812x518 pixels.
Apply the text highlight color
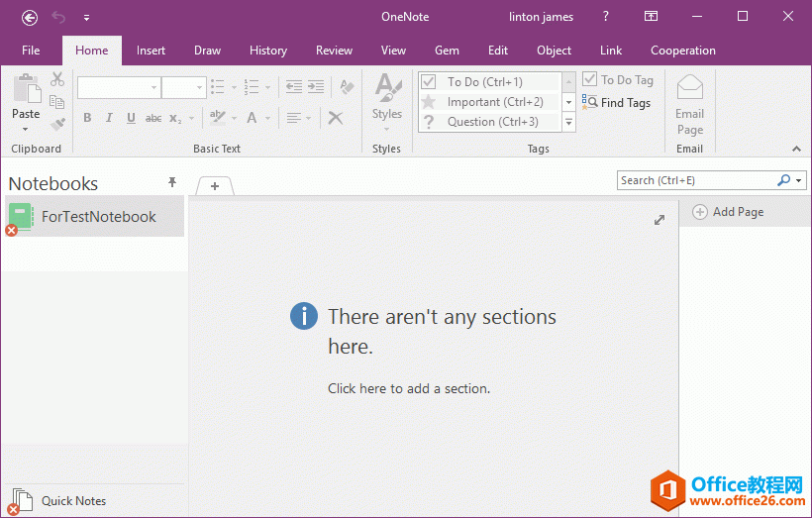(218, 118)
